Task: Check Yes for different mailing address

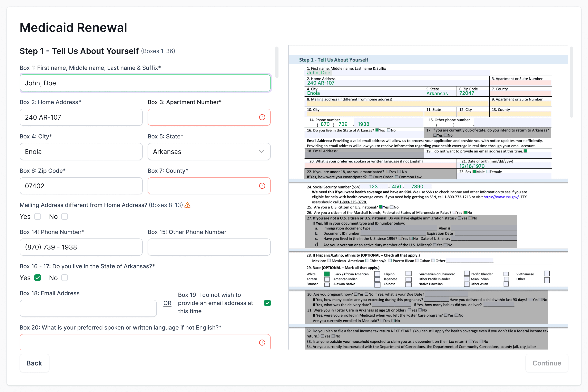Action: [38, 216]
